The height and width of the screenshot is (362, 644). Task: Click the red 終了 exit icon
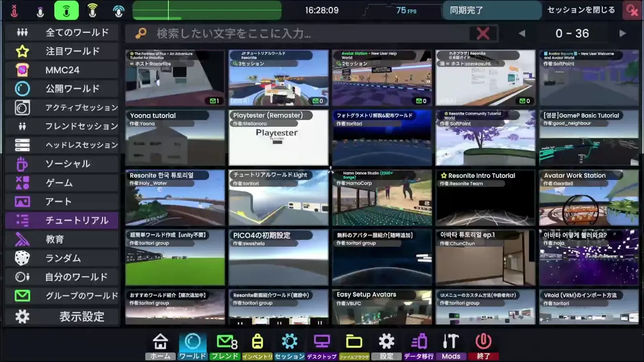(x=482, y=344)
